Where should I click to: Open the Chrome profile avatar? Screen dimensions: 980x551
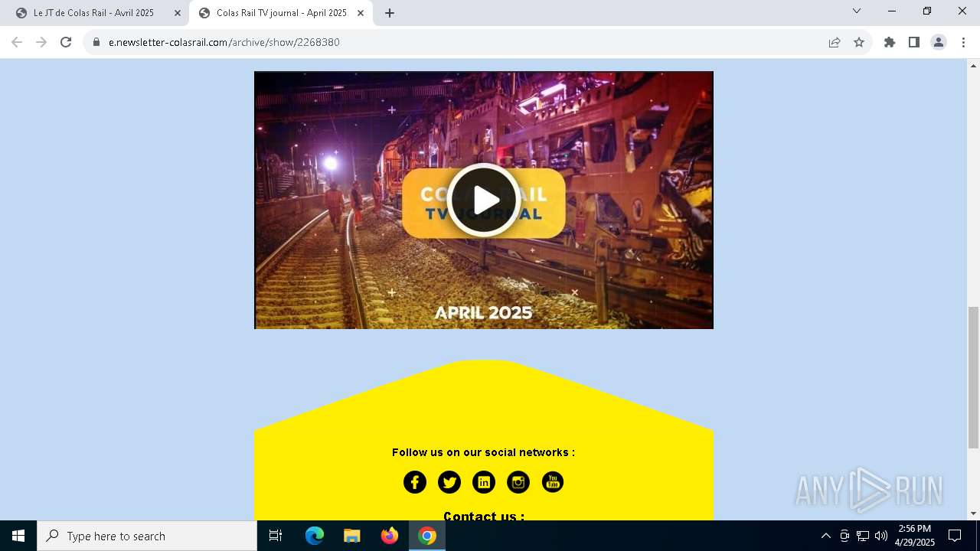939,42
